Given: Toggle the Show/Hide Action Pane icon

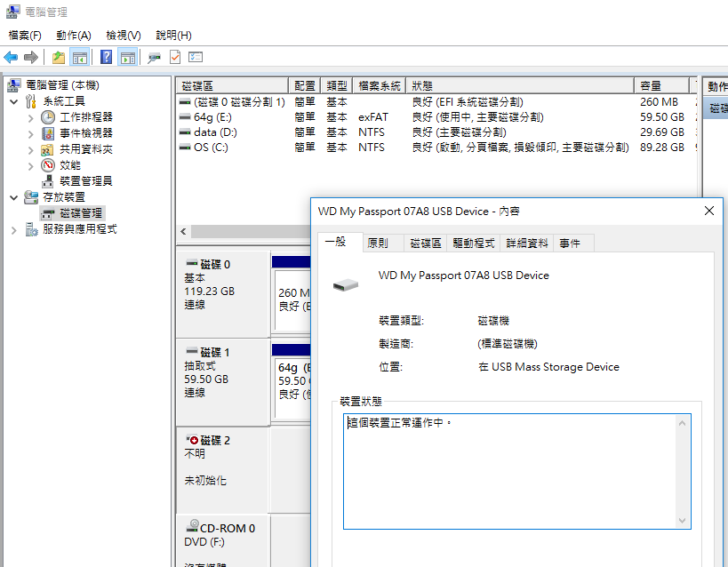Looking at the screenshot, I should click(128, 58).
